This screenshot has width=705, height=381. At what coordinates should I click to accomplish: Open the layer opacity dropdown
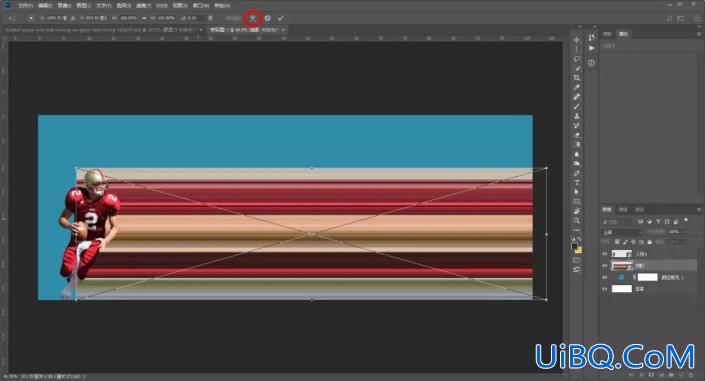click(x=676, y=232)
